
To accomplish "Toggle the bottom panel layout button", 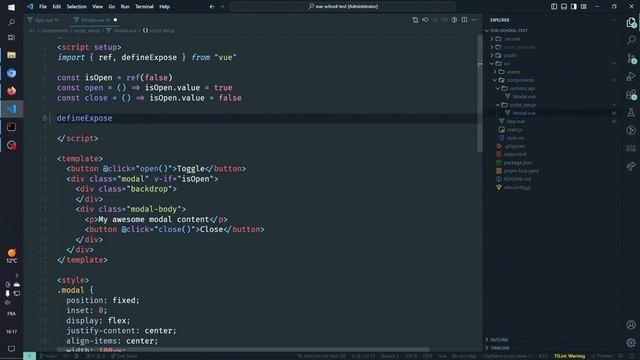I will pyautogui.click(x=564, y=7).
